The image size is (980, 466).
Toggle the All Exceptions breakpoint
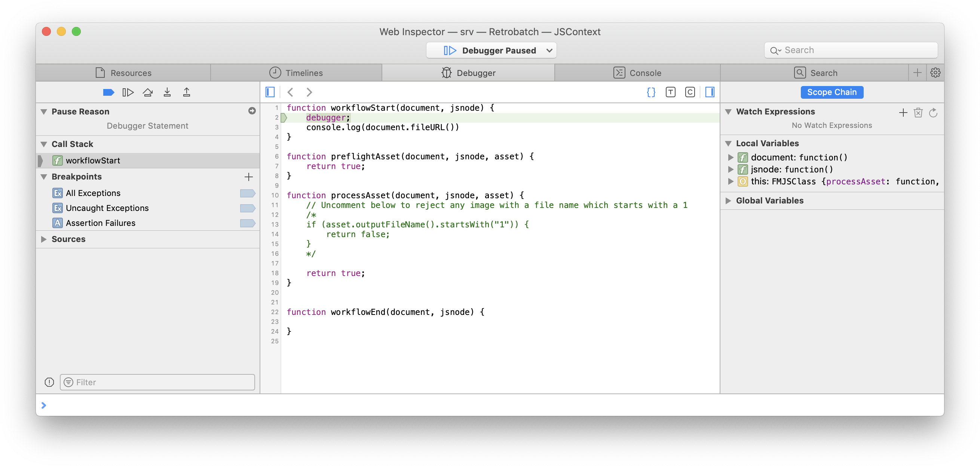247,193
